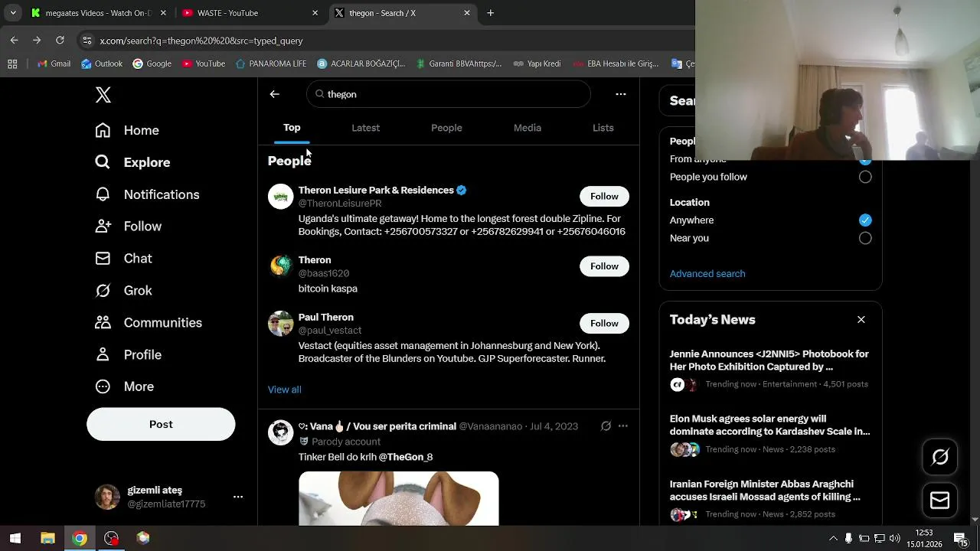Image resolution: width=980 pixels, height=551 pixels.
Task: Close the WASTE - YouTube tab
Action: pyautogui.click(x=315, y=13)
